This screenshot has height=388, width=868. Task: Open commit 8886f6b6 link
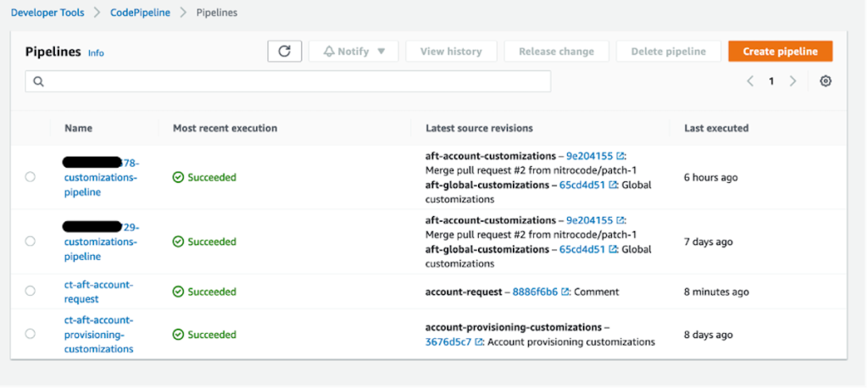[535, 291]
